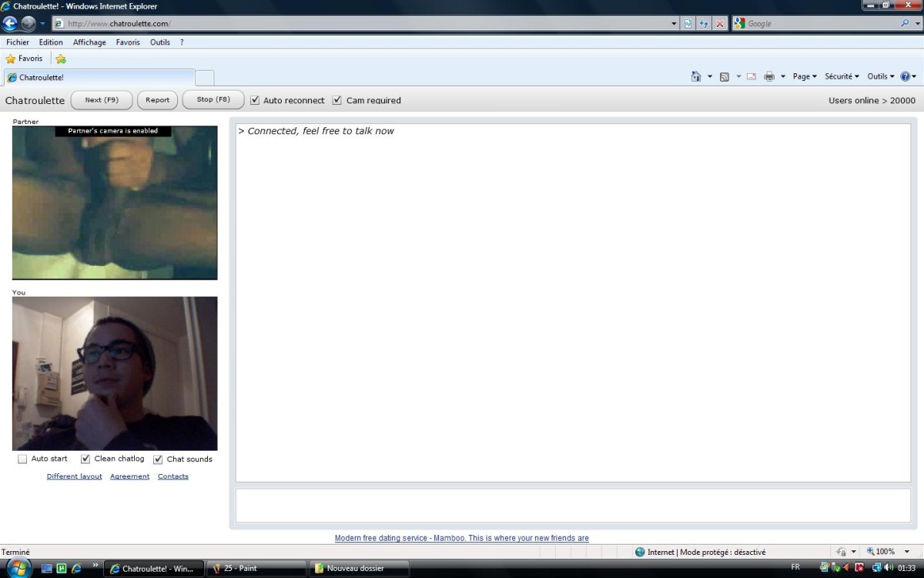Click the Partner webcam video
The height and width of the screenshot is (578, 924).
click(115, 203)
